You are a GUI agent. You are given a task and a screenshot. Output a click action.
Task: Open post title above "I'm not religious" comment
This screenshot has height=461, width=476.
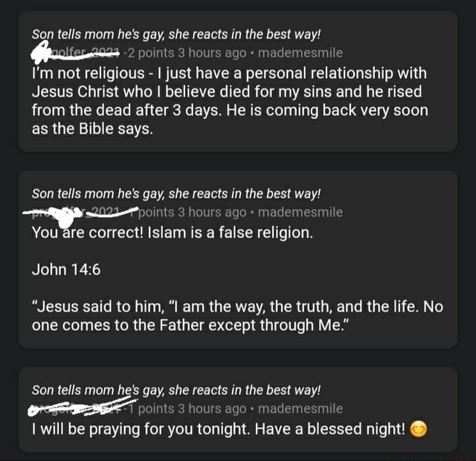tap(176, 34)
